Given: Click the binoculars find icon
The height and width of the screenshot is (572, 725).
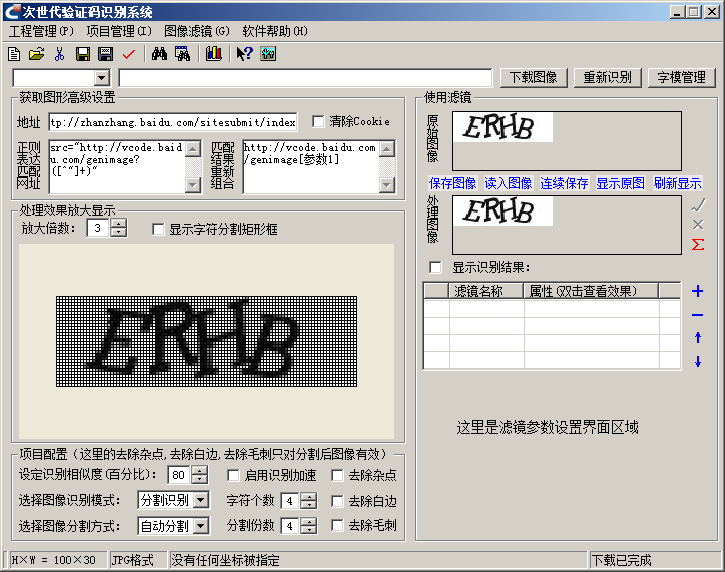Looking at the screenshot, I should tap(159, 54).
